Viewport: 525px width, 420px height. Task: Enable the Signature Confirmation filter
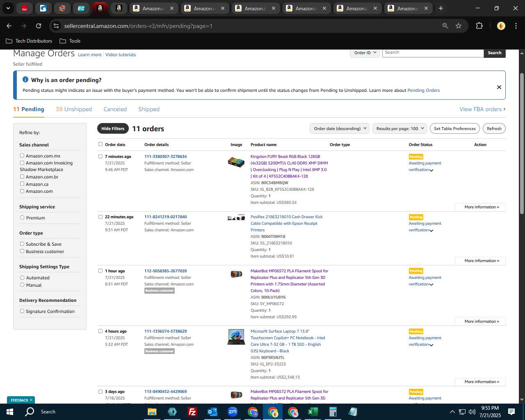22,311
